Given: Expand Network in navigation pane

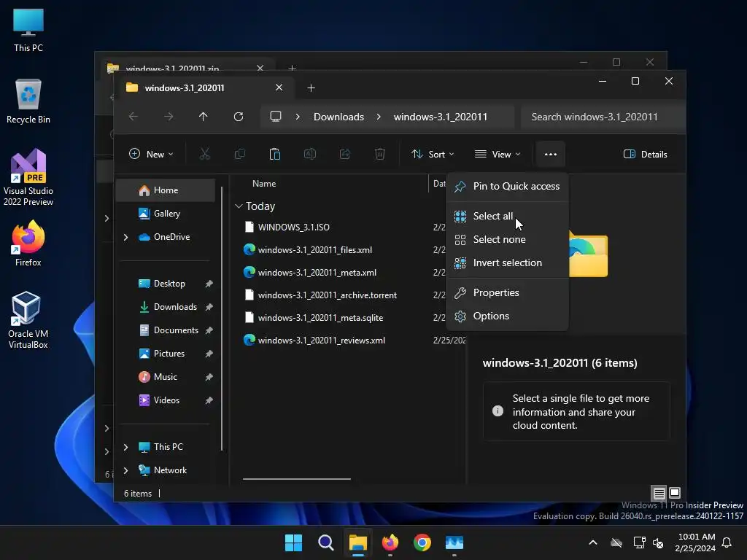Looking at the screenshot, I should coord(125,470).
